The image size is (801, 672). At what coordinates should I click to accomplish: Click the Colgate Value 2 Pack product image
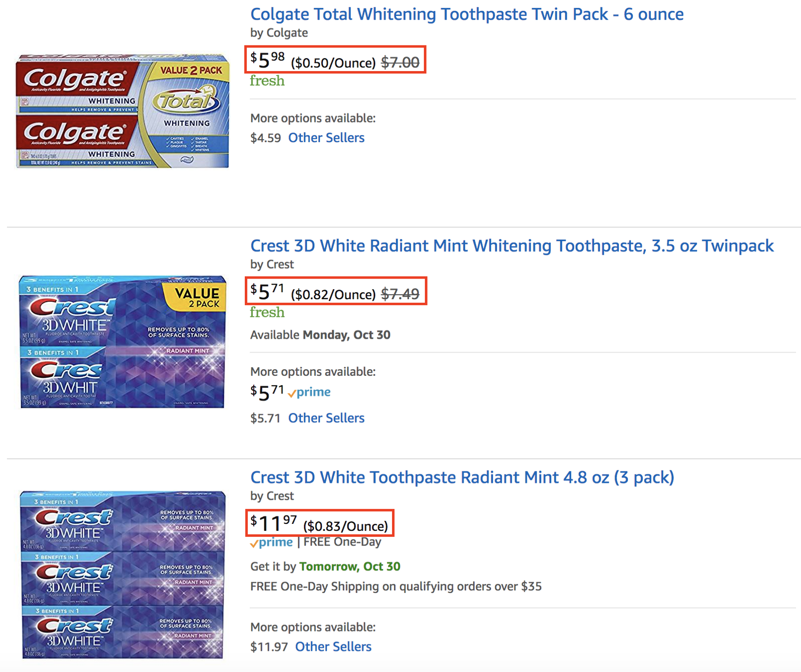(x=123, y=111)
